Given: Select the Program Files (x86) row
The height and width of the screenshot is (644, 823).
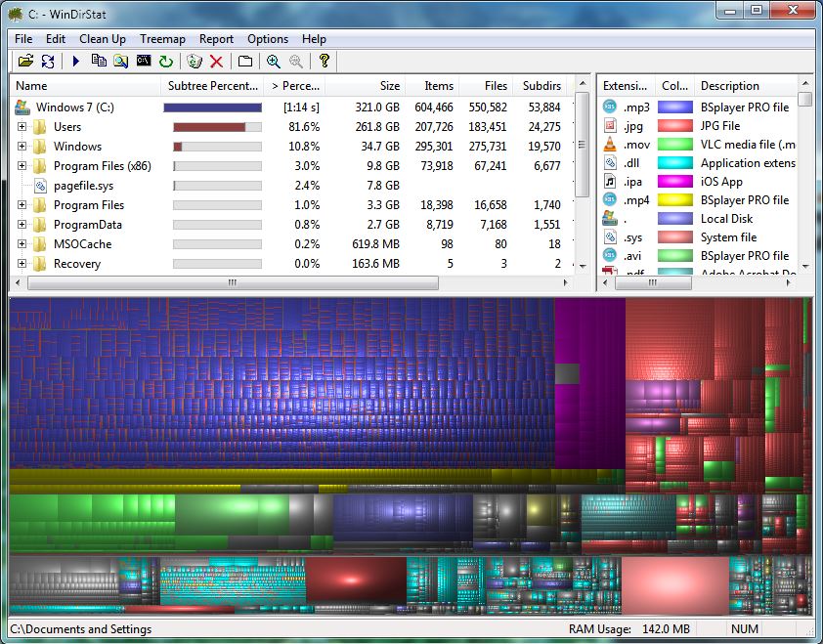Looking at the screenshot, I should 292,166.
